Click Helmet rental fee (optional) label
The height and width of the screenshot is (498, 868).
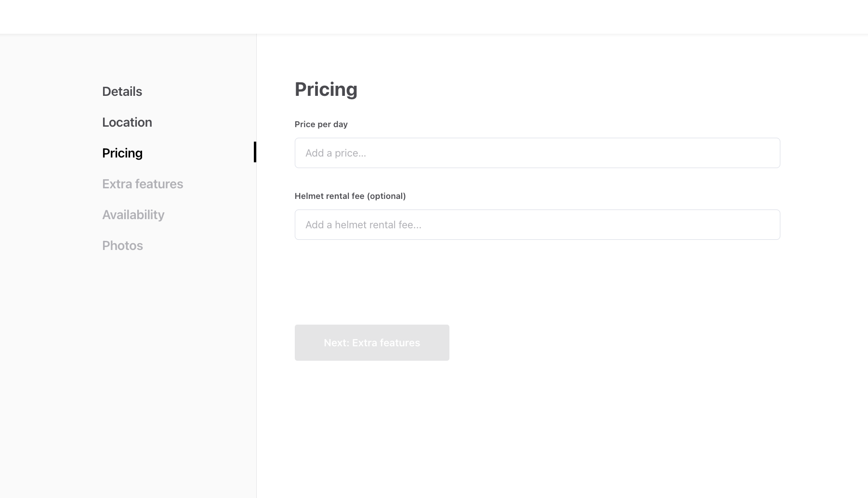(350, 196)
